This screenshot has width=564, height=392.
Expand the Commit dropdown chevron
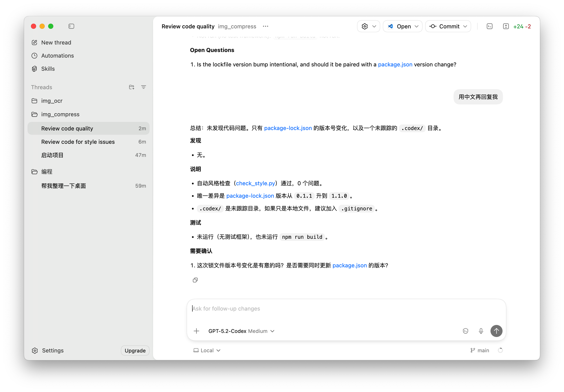pos(465,26)
